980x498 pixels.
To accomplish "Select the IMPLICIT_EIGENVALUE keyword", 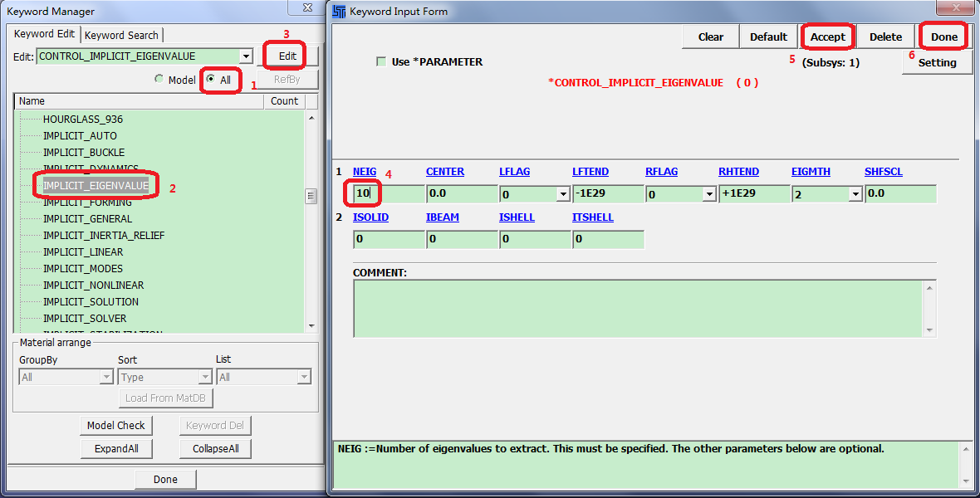I will click(x=96, y=186).
